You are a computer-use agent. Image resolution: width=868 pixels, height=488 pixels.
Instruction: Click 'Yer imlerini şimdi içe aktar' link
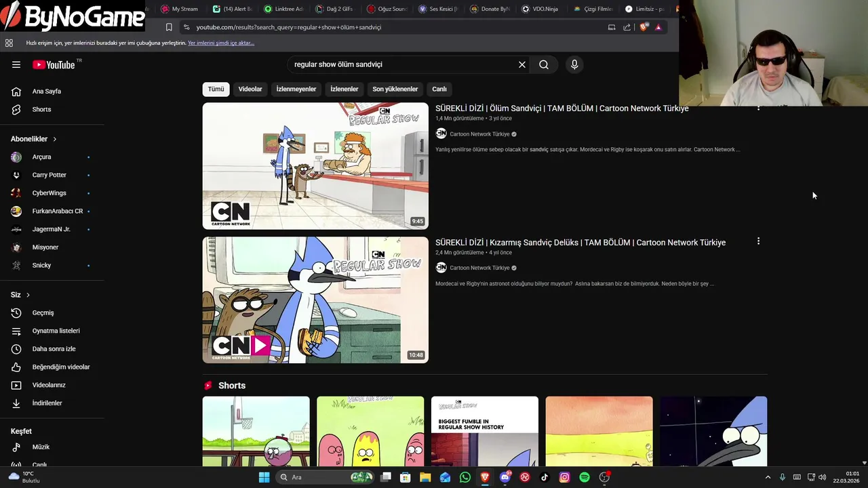coord(221,43)
